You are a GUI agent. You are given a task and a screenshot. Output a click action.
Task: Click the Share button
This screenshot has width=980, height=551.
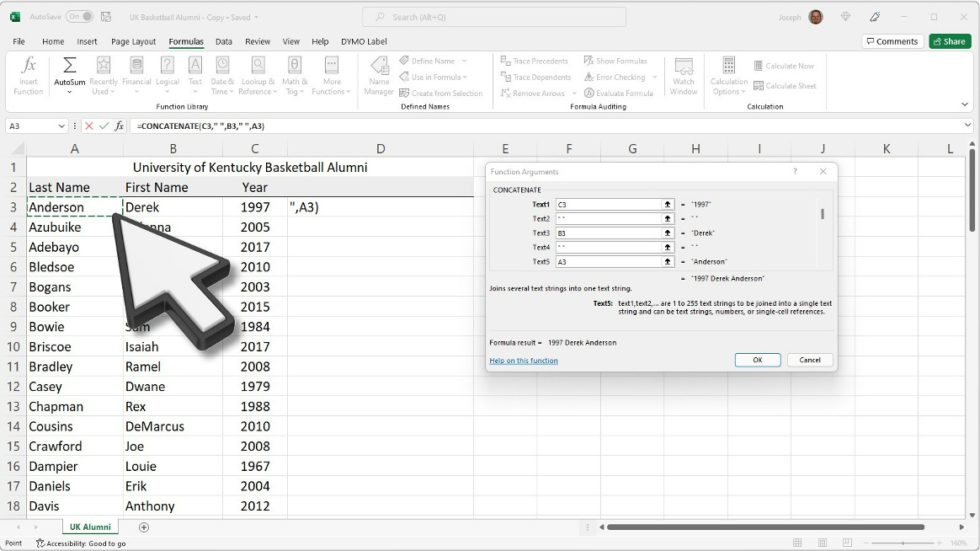950,41
